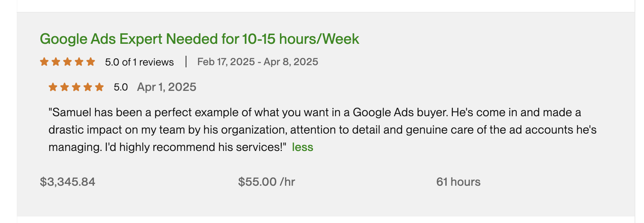Click the $3,345.84 total earnings amount
Image resolution: width=644 pixels, height=223 pixels.
click(x=69, y=182)
